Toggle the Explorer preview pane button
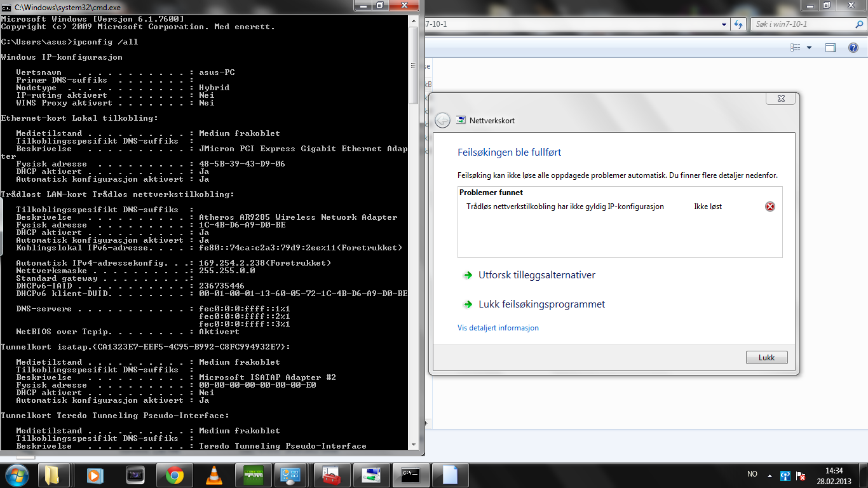868x488 pixels. tap(830, 48)
